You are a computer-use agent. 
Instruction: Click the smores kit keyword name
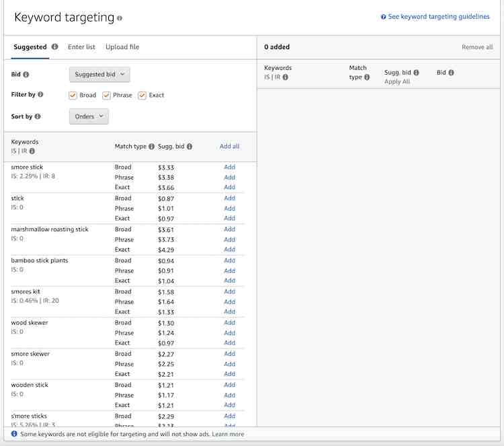coord(26,291)
